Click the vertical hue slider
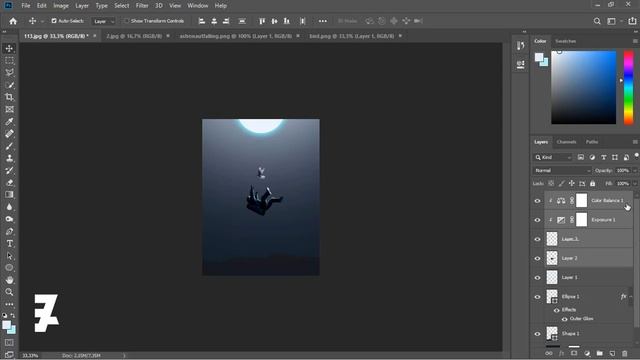Screen dimensions: 640x360 [629, 87]
